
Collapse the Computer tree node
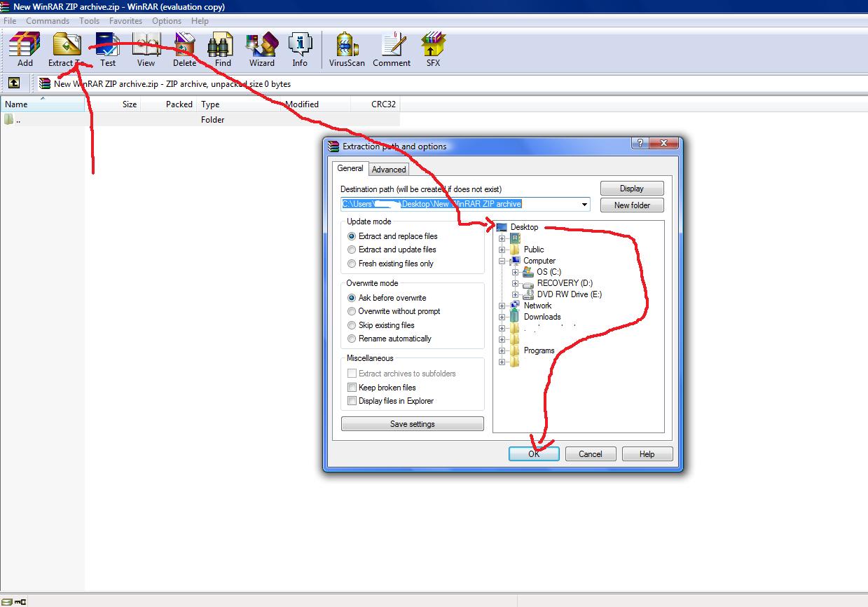click(502, 261)
